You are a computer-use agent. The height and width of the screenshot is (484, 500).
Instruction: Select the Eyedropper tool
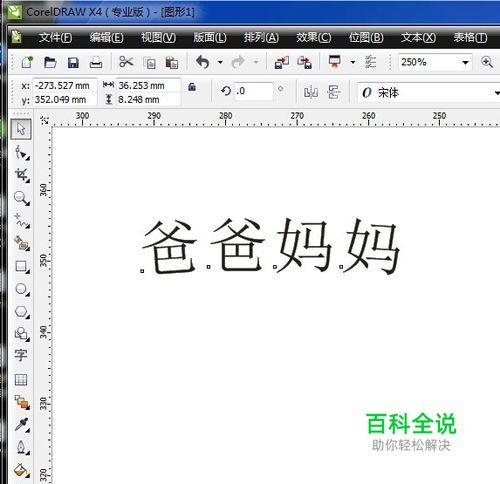(x=22, y=425)
